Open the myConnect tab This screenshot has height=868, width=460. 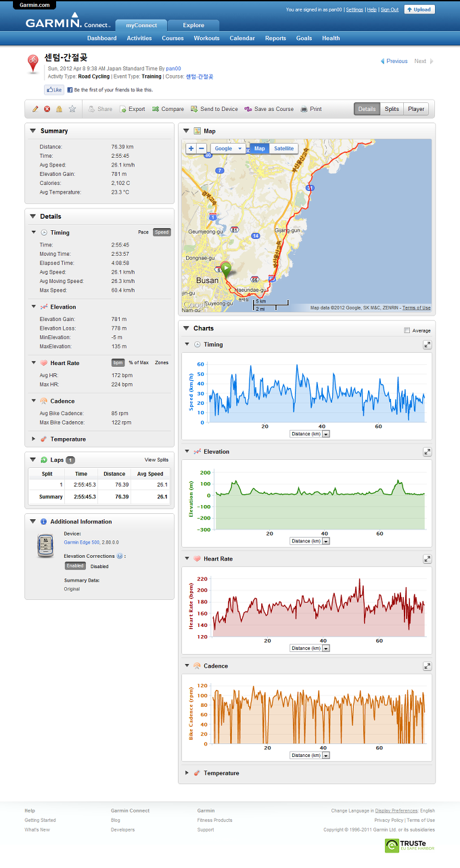(x=141, y=25)
